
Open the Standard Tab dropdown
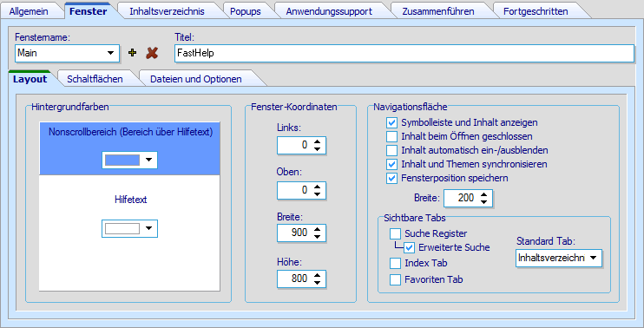coord(593,258)
